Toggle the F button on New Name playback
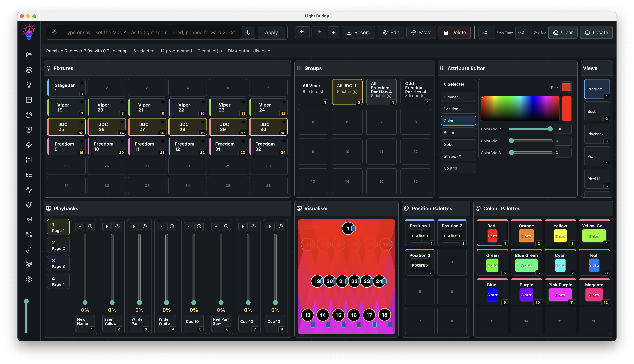634x364 pixels. pos(80,226)
